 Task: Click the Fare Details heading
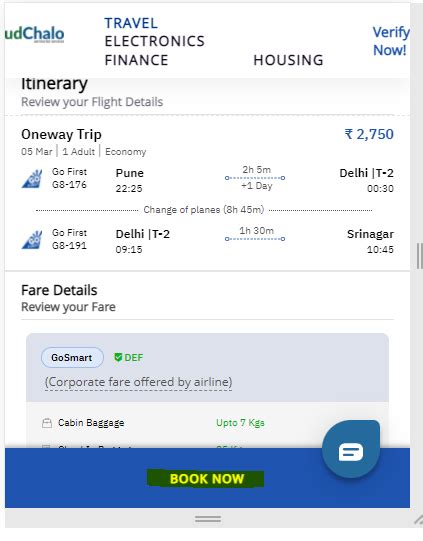coord(59,291)
